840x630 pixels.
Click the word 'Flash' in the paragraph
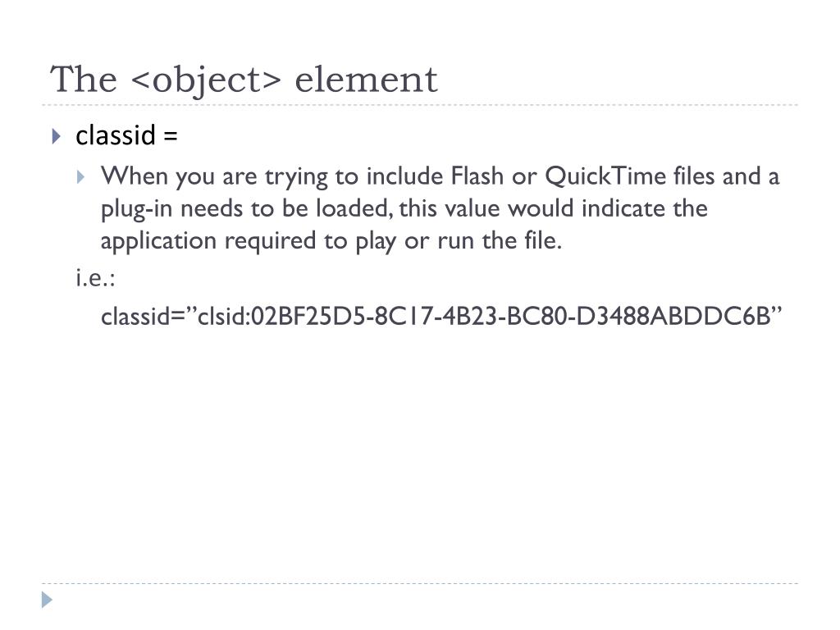pos(477,176)
